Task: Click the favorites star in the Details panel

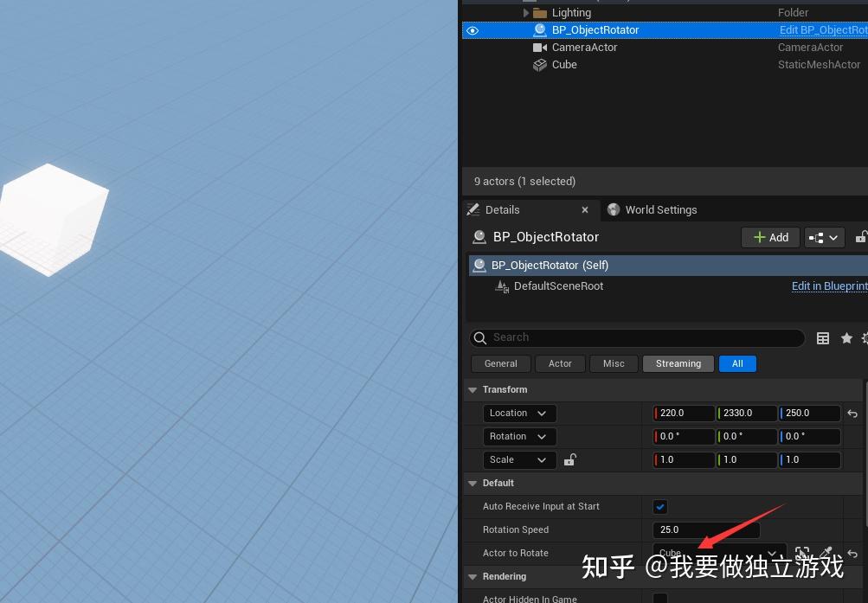Action: point(846,337)
